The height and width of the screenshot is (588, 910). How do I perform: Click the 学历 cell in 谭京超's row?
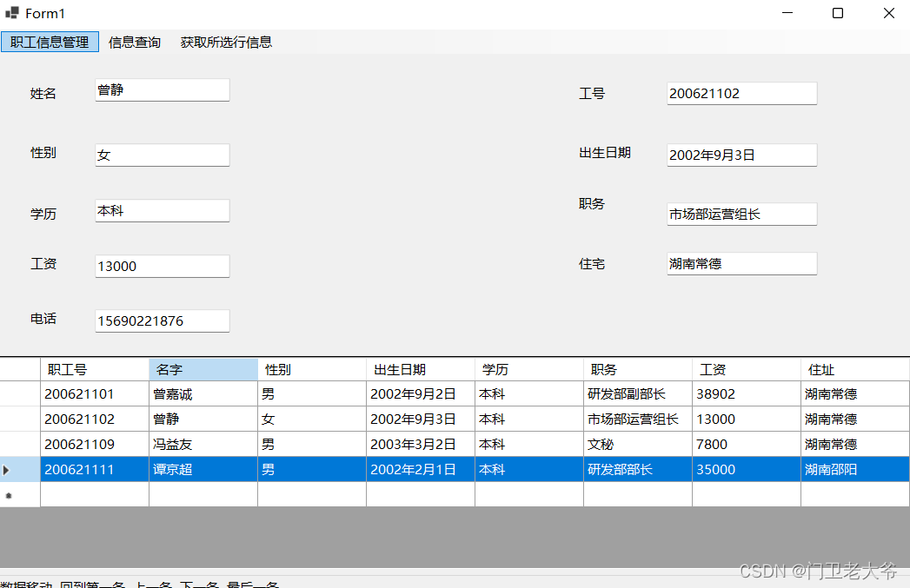tap(528, 470)
